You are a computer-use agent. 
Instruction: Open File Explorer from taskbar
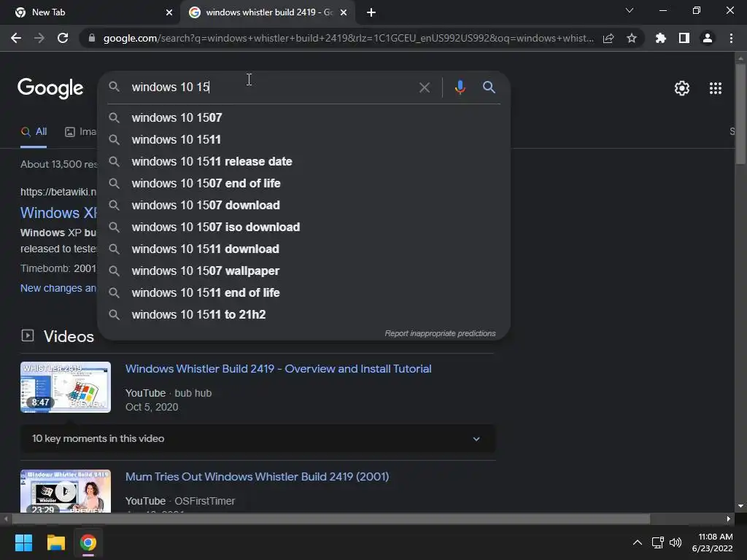pos(55,542)
